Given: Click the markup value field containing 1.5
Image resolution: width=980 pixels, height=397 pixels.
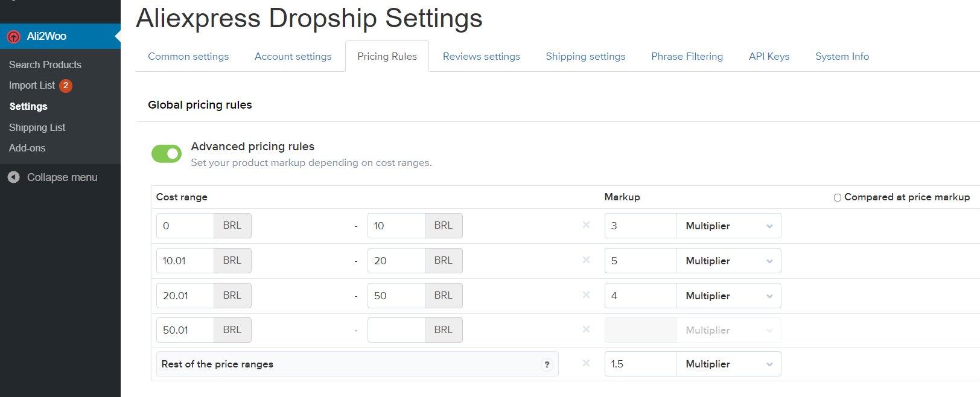Looking at the screenshot, I should click(x=640, y=364).
